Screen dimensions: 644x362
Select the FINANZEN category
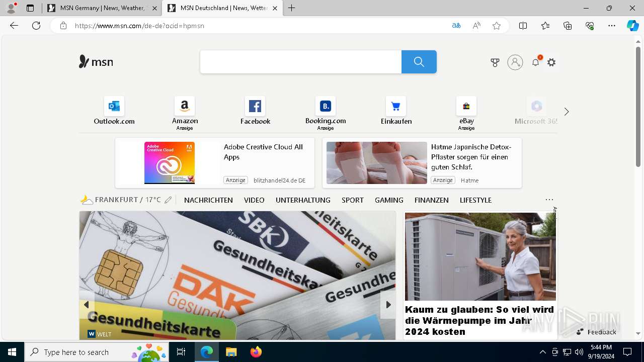(432, 200)
